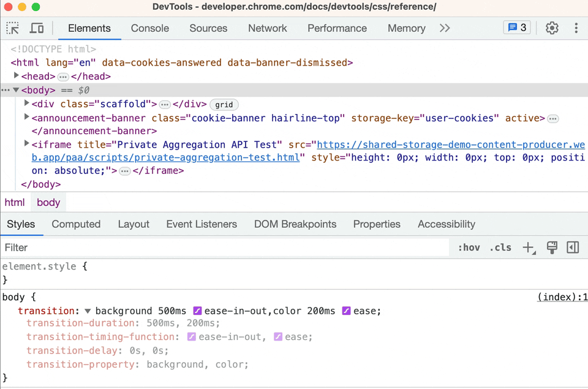Toggle the :hov element state button
Screen dimensions: 588x389
[x=469, y=247]
